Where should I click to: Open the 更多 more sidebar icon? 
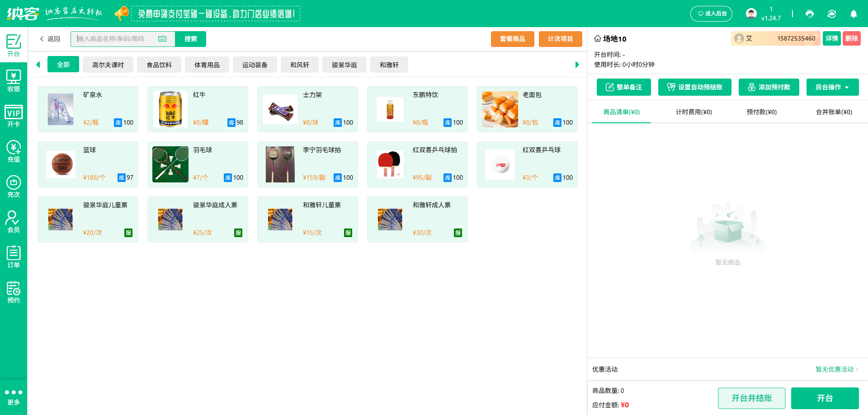click(14, 396)
